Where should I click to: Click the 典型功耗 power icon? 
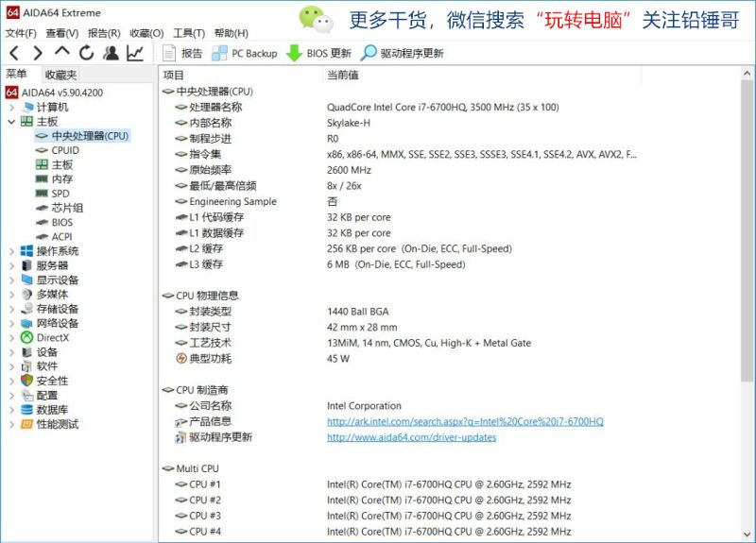(180, 359)
